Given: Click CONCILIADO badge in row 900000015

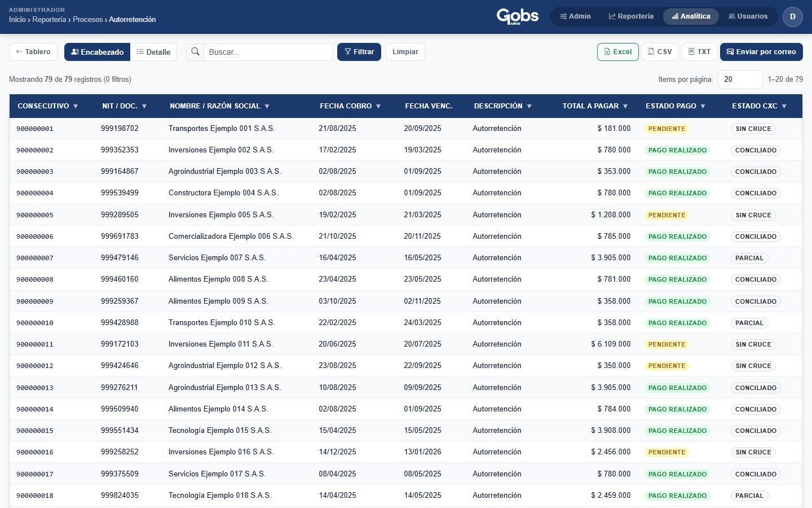Looking at the screenshot, I should pos(756,431).
